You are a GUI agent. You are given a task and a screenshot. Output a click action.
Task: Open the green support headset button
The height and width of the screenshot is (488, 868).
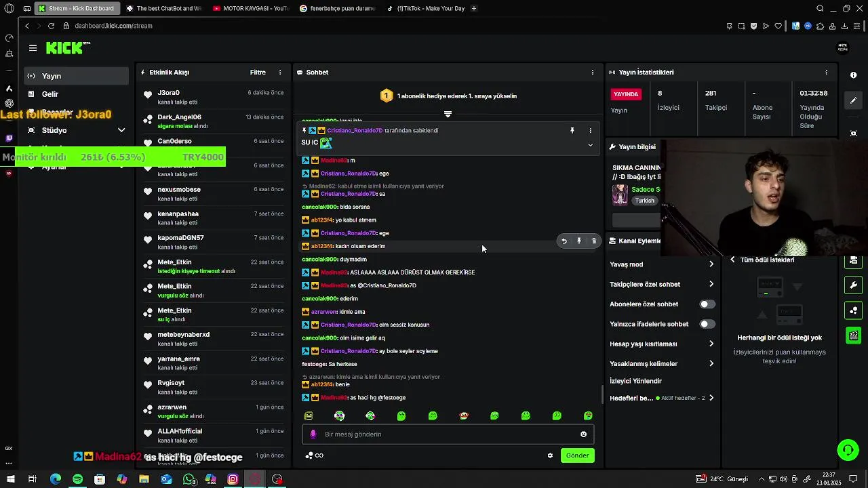pyautogui.click(x=848, y=450)
